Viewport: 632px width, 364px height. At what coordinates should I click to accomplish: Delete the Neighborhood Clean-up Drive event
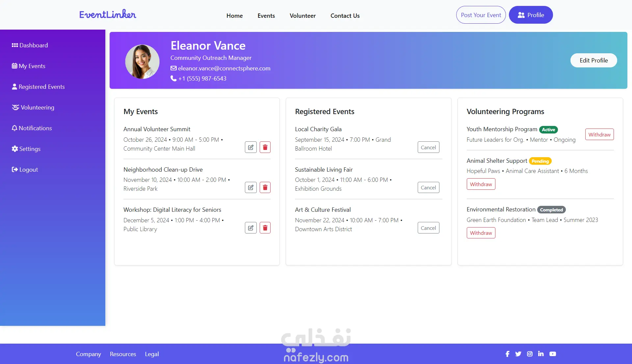click(x=265, y=187)
